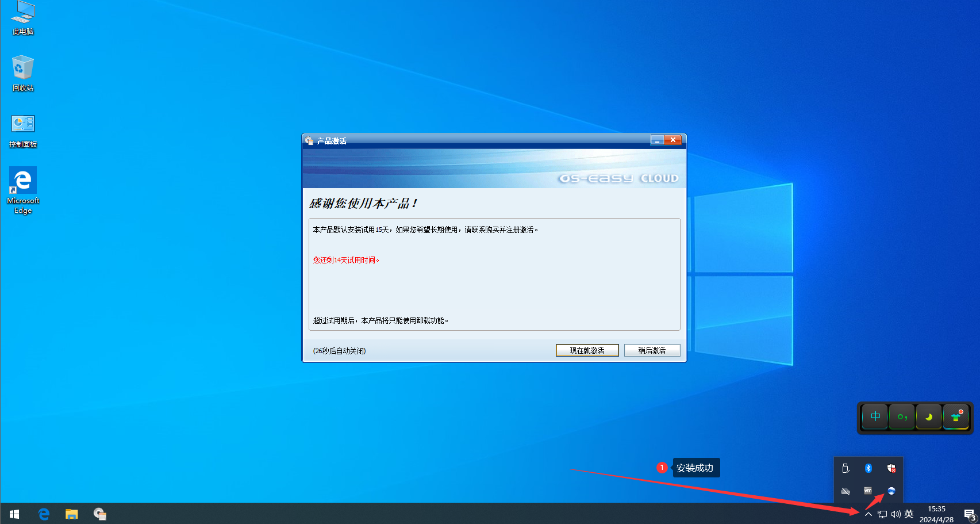Toggle the moon night-mode key on IME bar
The image size is (980, 524).
click(928, 416)
